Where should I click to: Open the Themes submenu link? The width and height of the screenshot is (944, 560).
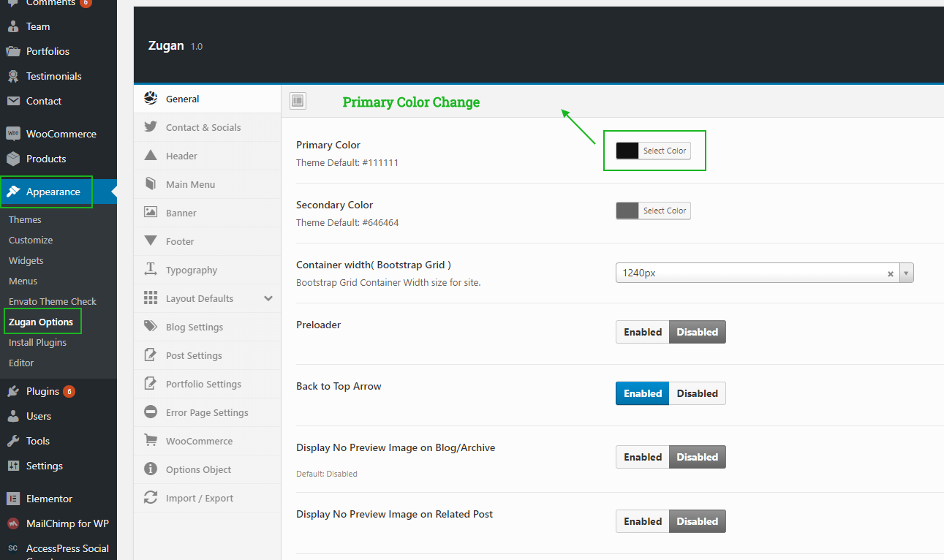25,219
